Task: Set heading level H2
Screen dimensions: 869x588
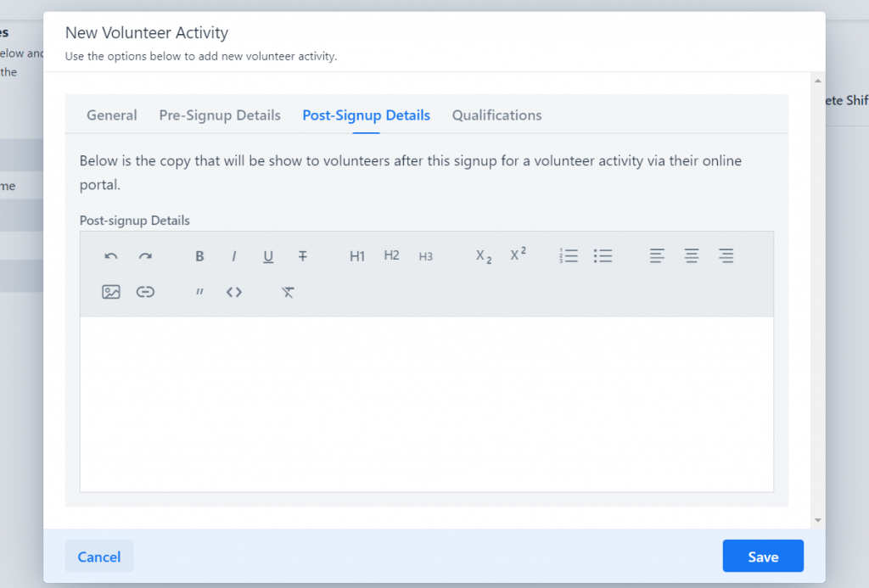Action: tap(391, 255)
